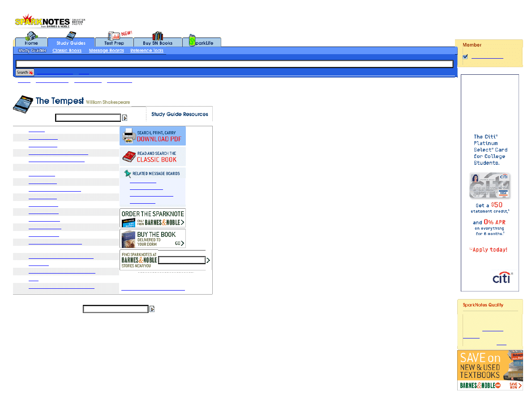This screenshot has height=411, width=532.
Task: Click the Test Prep icon marked NEW!
Action: pyautogui.click(x=113, y=35)
